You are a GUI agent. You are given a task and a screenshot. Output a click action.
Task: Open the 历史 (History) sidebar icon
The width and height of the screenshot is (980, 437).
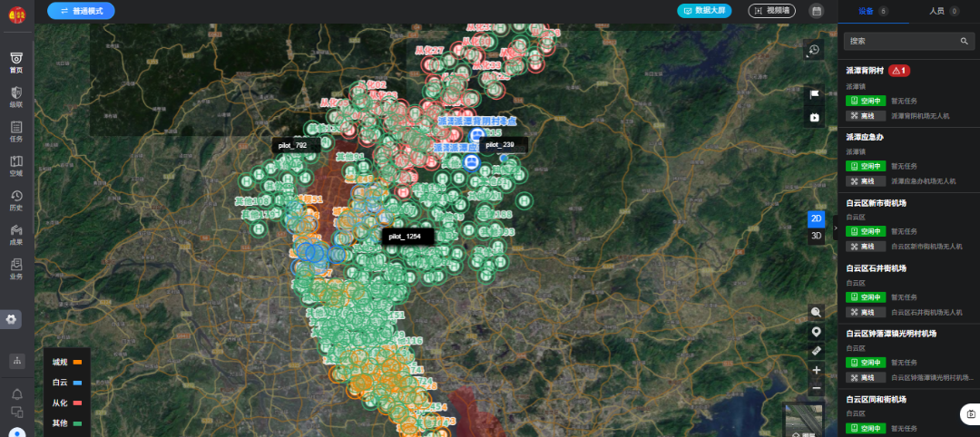point(16,199)
